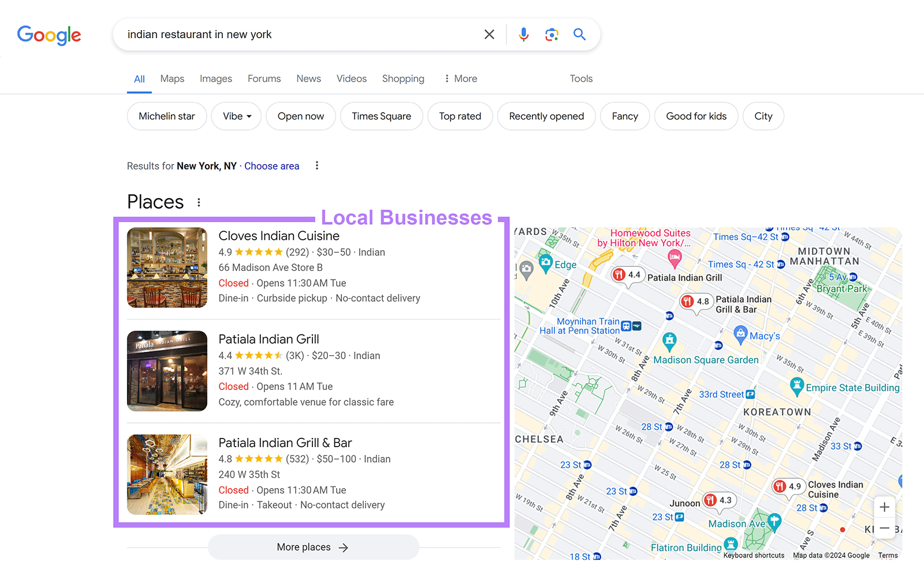Click address text 240 W 35th St
The image size is (924, 580).
click(x=249, y=474)
